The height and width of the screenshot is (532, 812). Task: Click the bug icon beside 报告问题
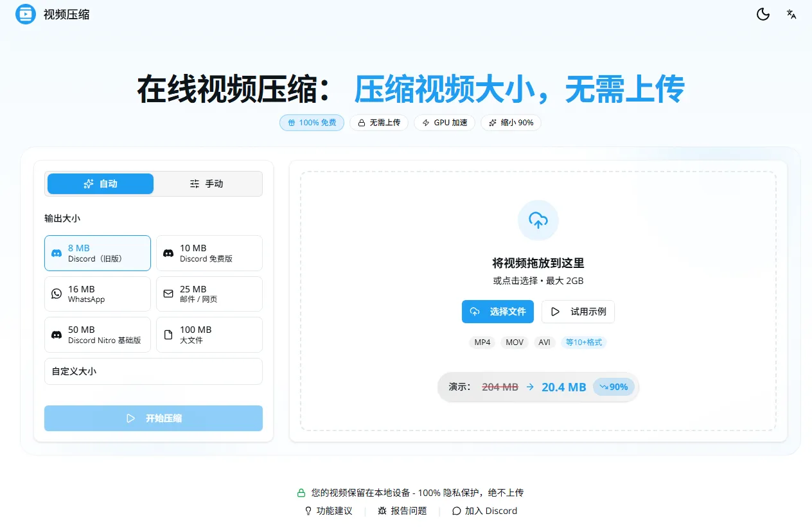[382, 511]
